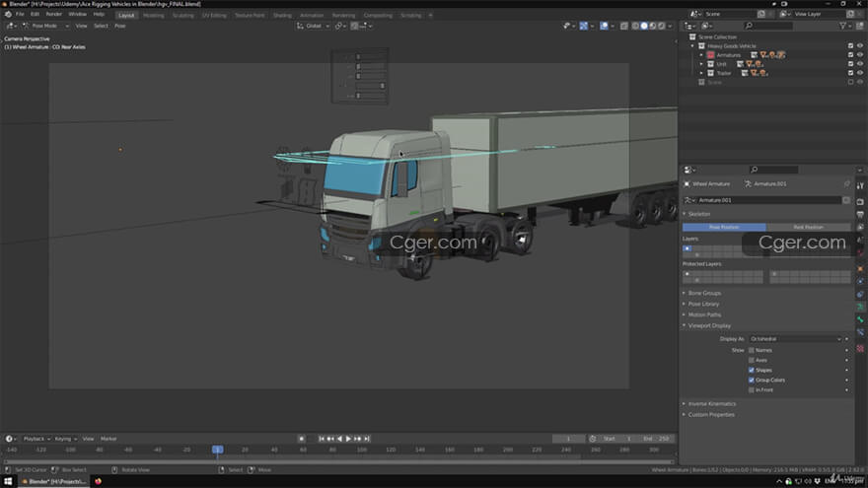Open the File menu

(20, 14)
